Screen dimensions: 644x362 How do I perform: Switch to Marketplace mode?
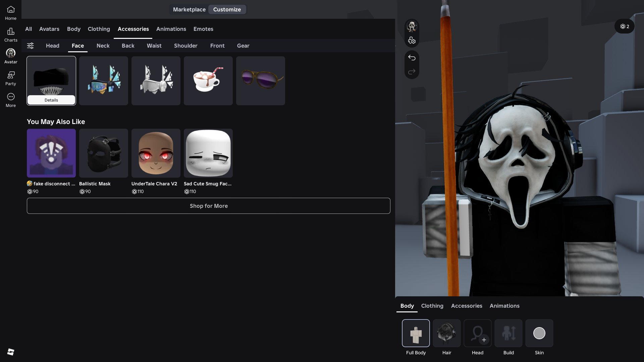pos(189,9)
